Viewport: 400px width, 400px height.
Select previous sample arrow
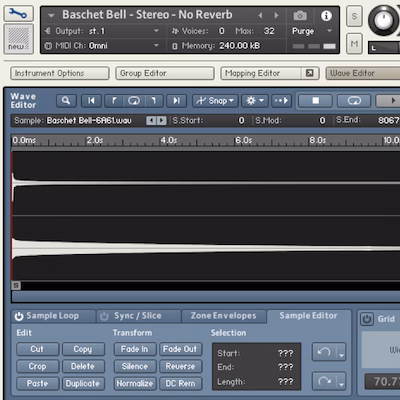[151, 120]
